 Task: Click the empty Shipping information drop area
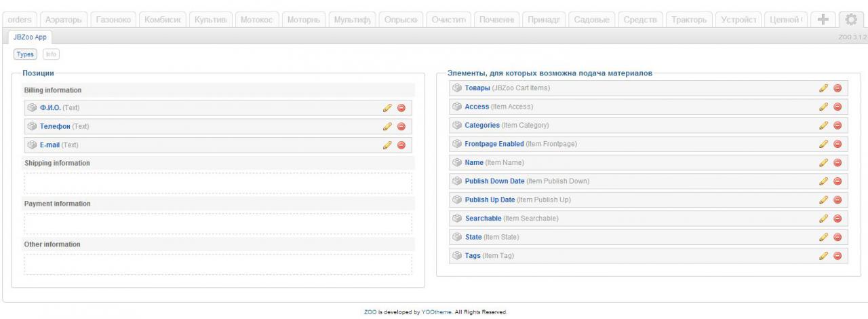click(218, 183)
